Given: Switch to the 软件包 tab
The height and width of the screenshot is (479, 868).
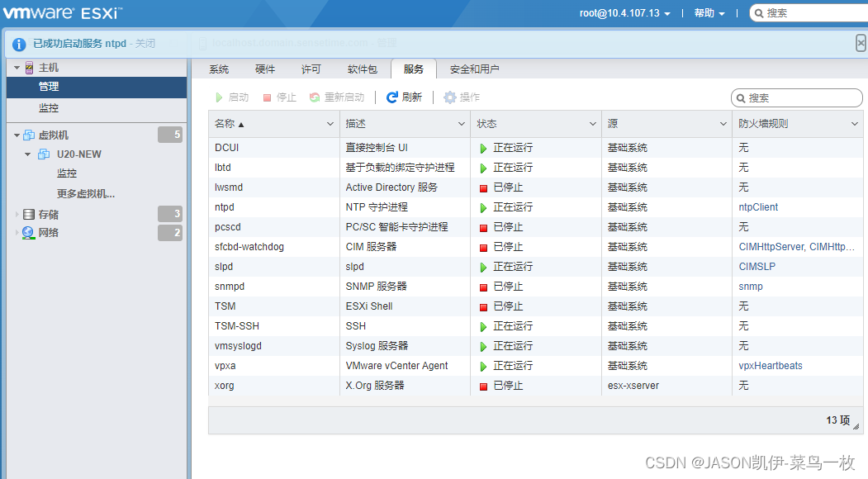Looking at the screenshot, I should pyautogui.click(x=362, y=69).
